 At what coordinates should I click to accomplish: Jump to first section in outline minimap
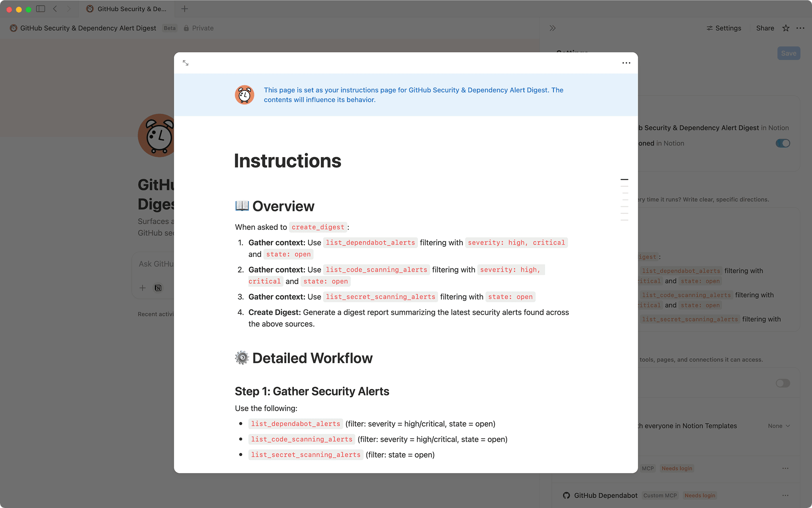pyautogui.click(x=624, y=180)
